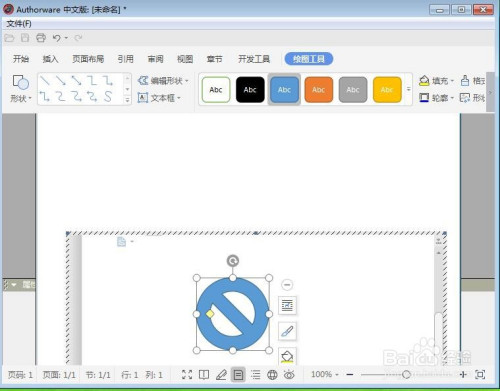Apply the blue Abc shape style

coord(284,90)
